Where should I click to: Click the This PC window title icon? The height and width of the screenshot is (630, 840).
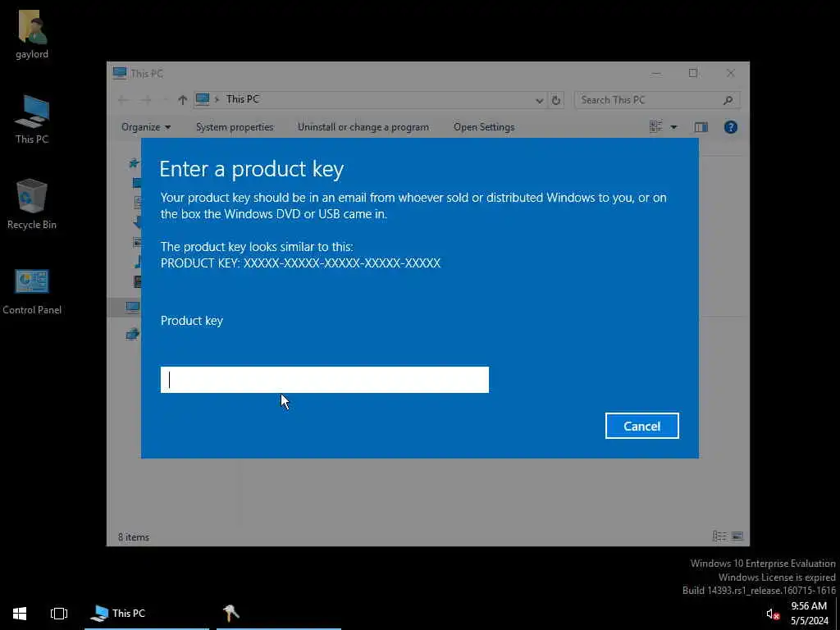click(x=120, y=73)
